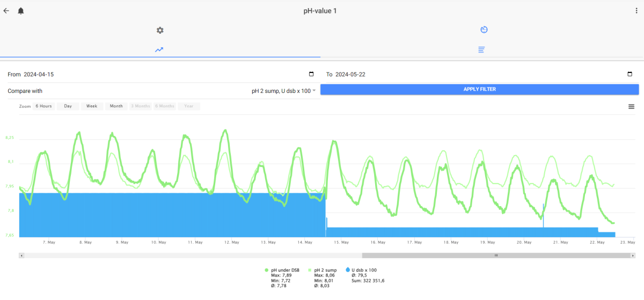Open notifications bell icon
644x300 pixels.
[x=21, y=11]
